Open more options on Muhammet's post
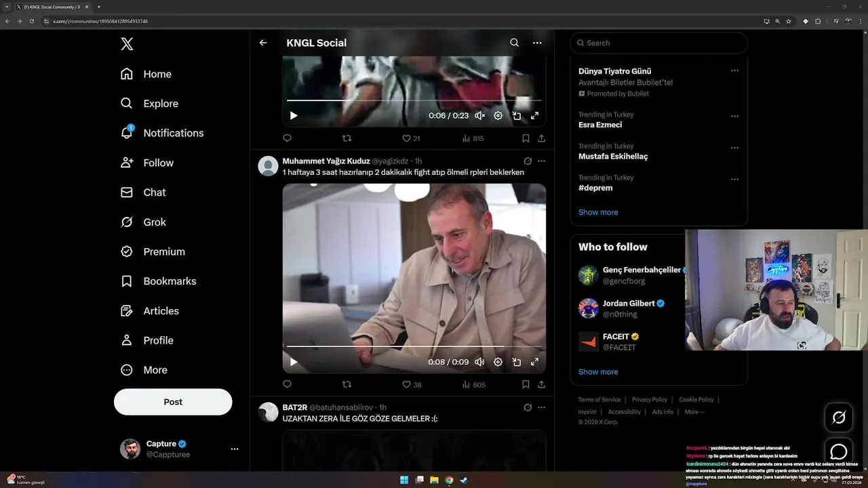Viewport: 868px width, 488px height. pyautogui.click(x=541, y=161)
